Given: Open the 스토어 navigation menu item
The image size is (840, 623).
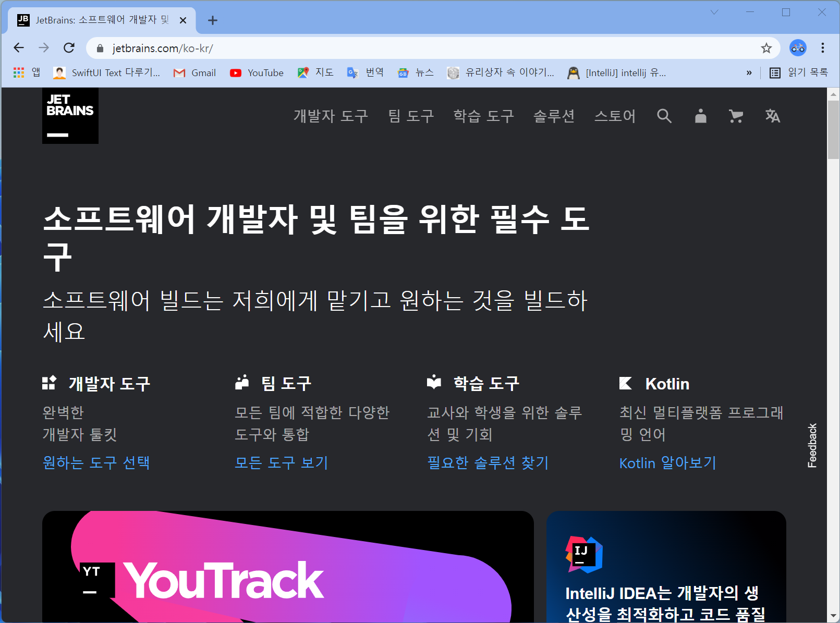Looking at the screenshot, I should click(615, 116).
